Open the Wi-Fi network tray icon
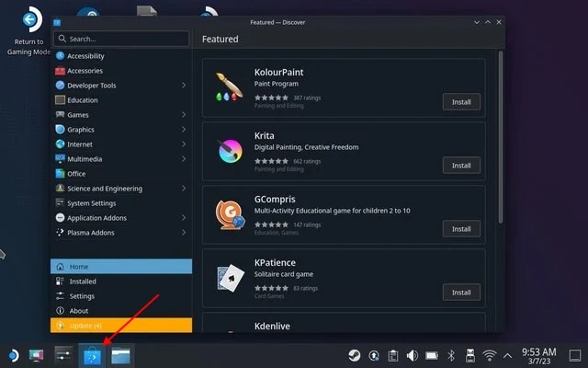 pyautogui.click(x=490, y=355)
